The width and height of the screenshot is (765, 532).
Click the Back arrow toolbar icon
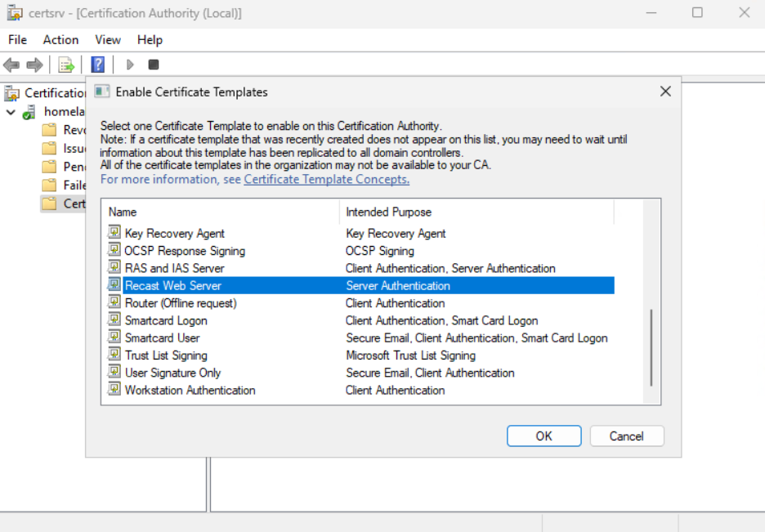coord(11,65)
